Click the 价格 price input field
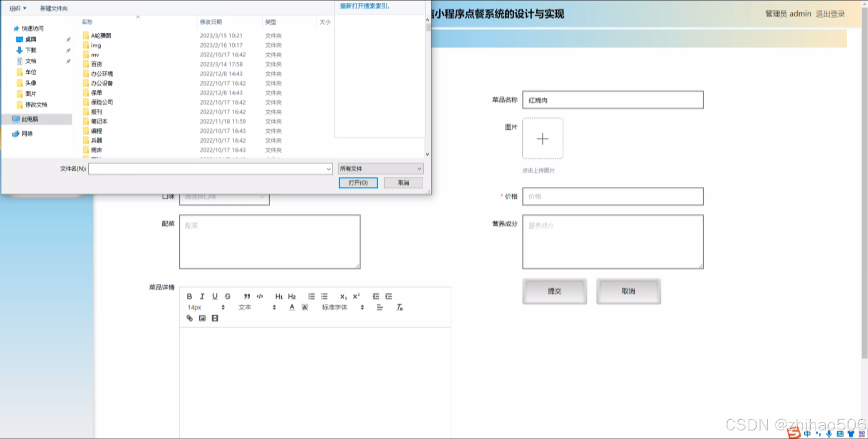 pyautogui.click(x=613, y=196)
